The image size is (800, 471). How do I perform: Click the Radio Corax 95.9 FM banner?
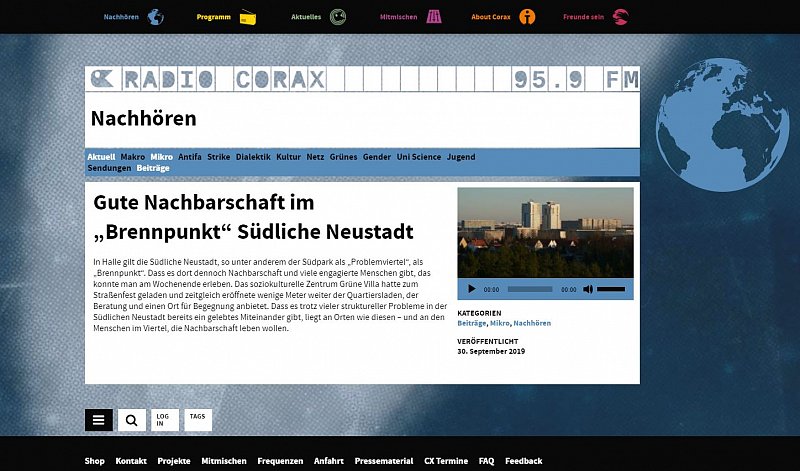(362, 79)
